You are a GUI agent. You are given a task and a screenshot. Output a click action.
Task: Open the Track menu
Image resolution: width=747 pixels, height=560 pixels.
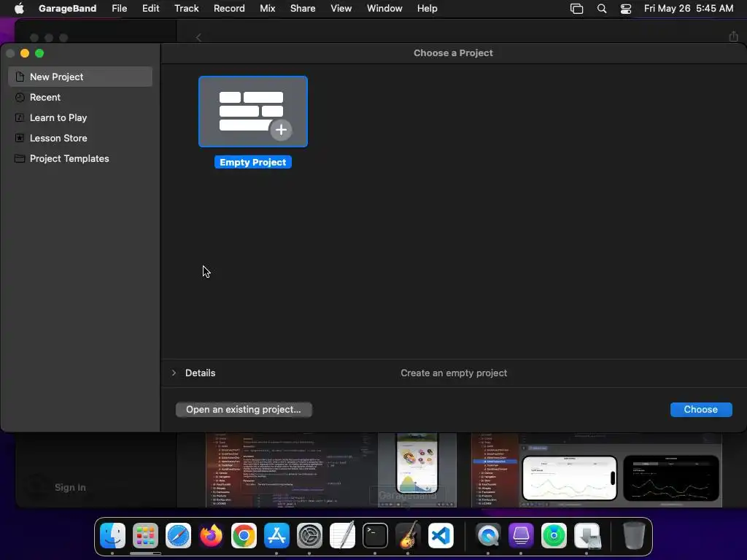tap(186, 9)
